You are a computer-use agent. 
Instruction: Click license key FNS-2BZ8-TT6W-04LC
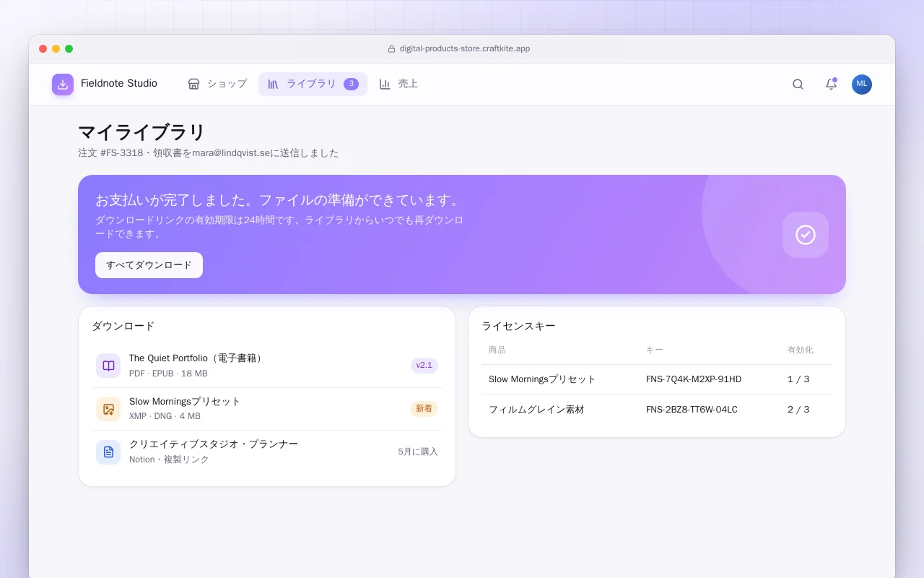(x=692, y=410)
